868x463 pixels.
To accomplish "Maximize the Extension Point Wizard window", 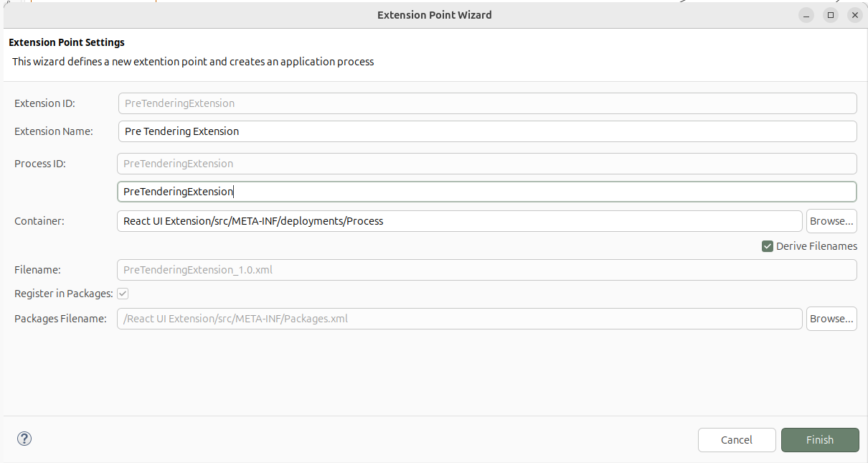I will [x=830, y=14].
